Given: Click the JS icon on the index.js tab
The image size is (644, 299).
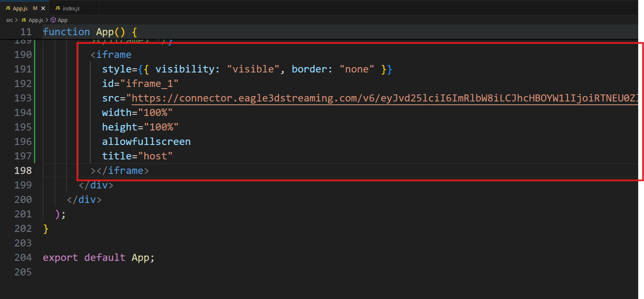Looking at the screenshot, I should click(x=58, y=8).
